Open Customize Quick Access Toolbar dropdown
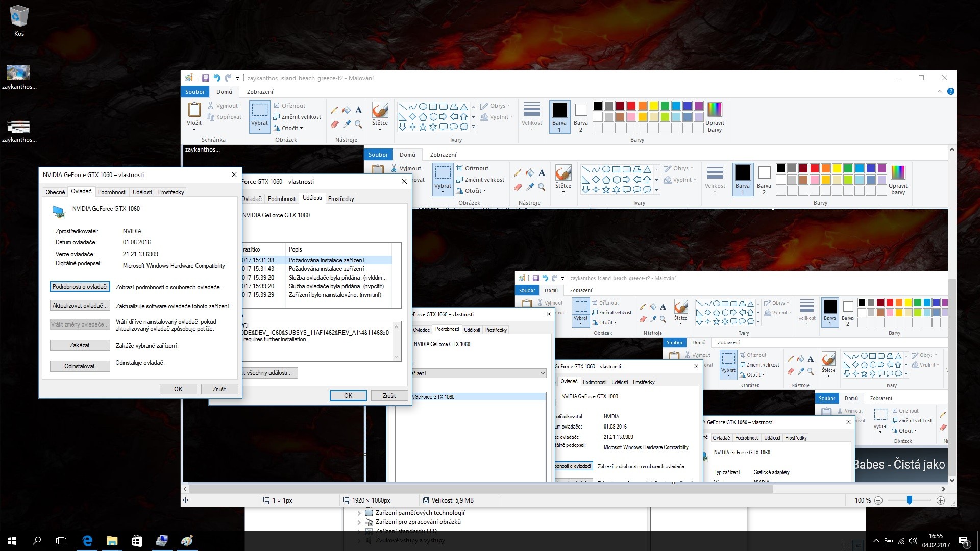Screen dimensions: 980x551 [x=237, y=79]
